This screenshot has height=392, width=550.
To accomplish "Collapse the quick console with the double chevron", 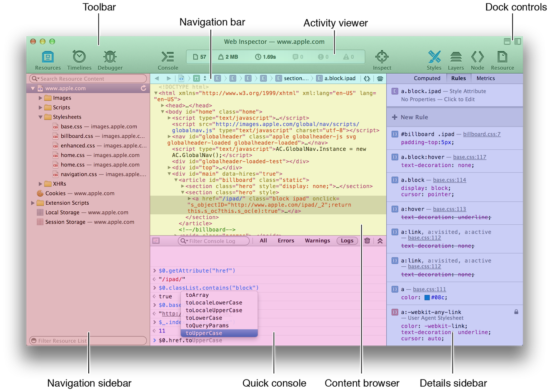I will tap(380, 241).
